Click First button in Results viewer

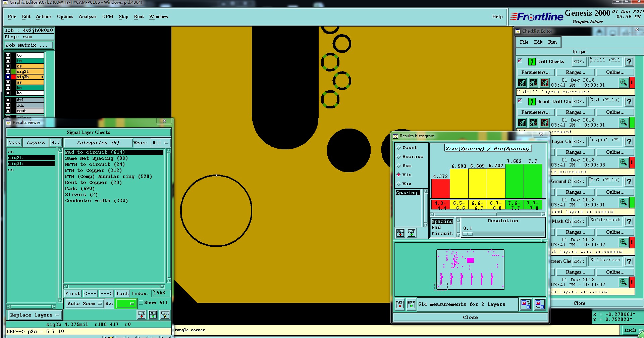[x=73, y=294]
